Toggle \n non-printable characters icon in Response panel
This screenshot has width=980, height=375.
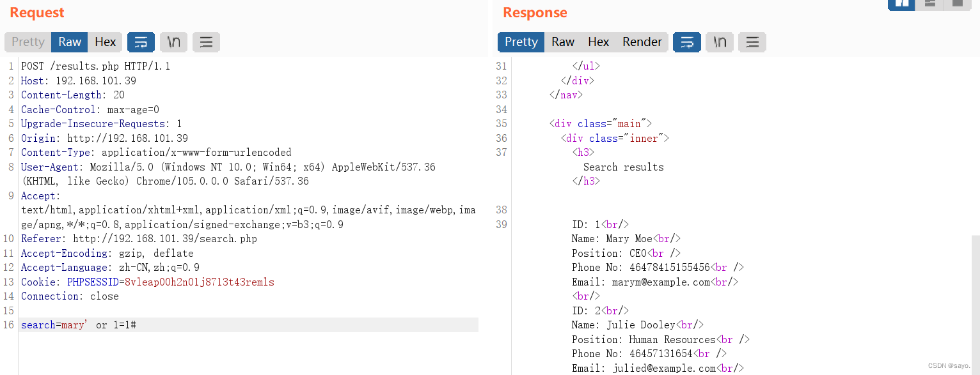tap(720, 42)
